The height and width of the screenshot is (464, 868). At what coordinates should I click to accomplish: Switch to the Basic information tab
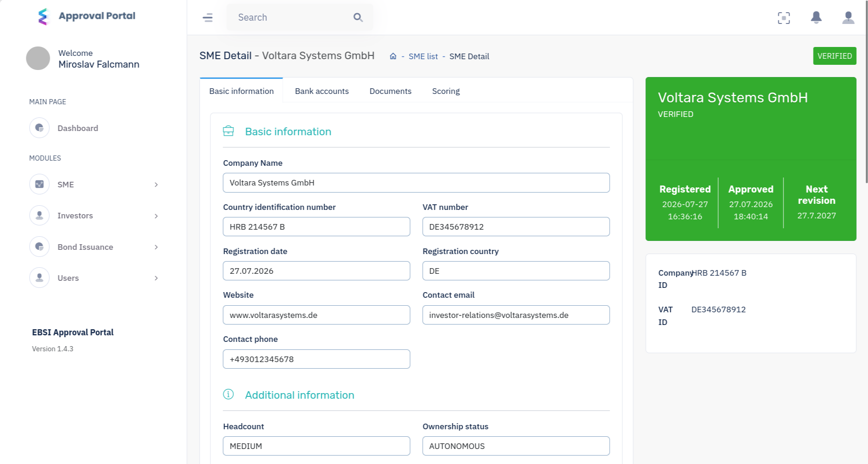(x=241, y=91)
